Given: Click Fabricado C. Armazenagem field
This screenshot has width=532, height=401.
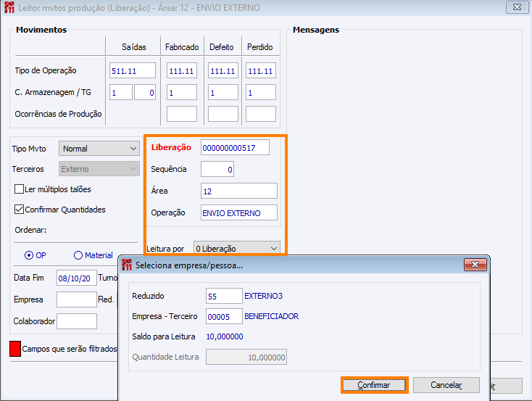Looking at the screenshot, I should [x=182, y=92].
